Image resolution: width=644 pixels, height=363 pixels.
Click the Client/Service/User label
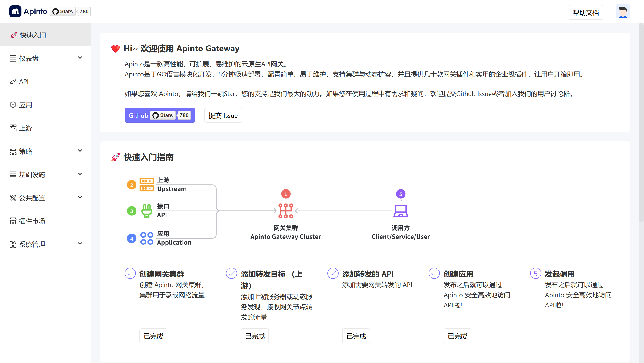coord(401,237)
